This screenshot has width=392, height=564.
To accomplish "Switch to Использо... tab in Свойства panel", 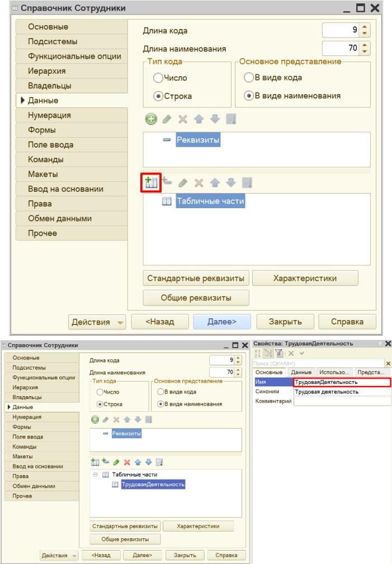I will click(x=334, y=372).
